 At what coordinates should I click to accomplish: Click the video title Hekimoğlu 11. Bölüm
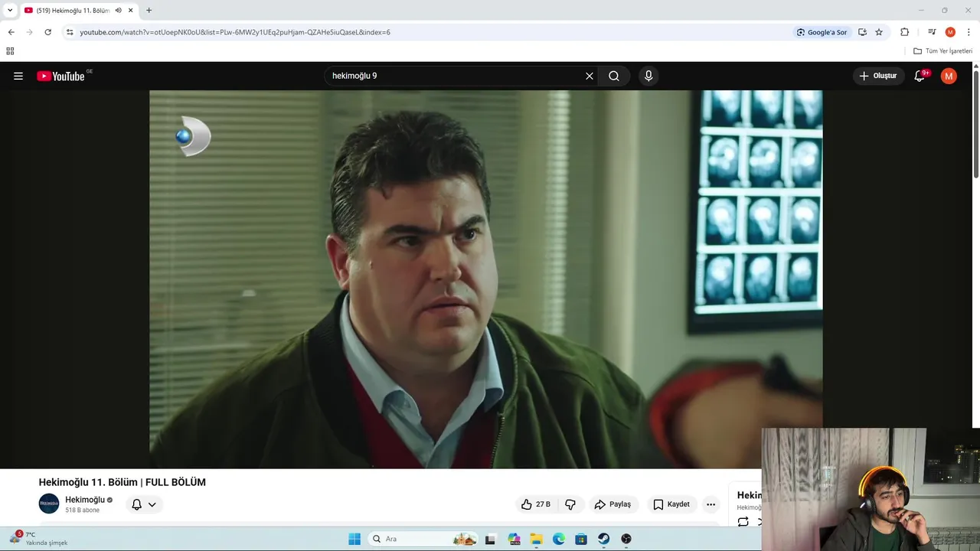pos(122,482)
